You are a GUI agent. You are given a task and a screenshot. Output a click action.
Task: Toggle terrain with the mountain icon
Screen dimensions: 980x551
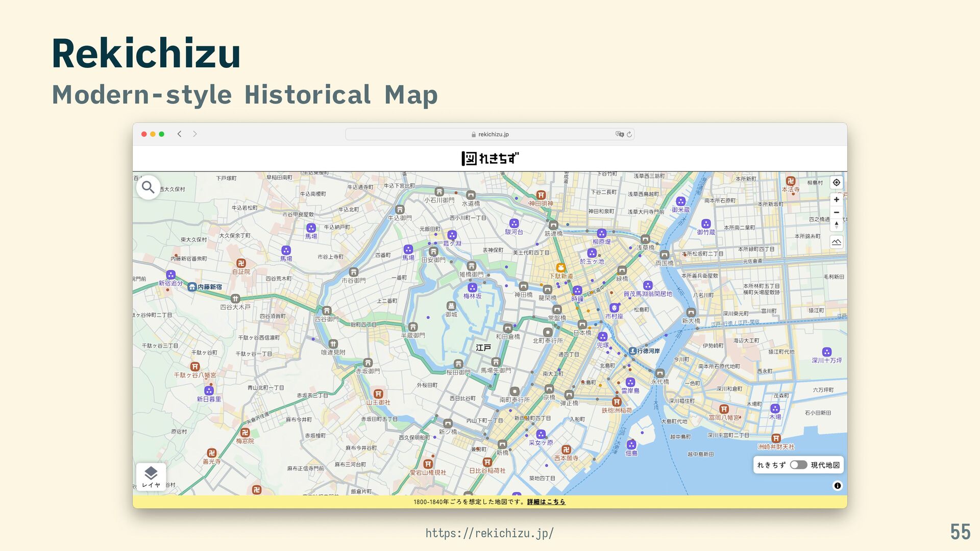pyautogui.click(x=837, y=242)
